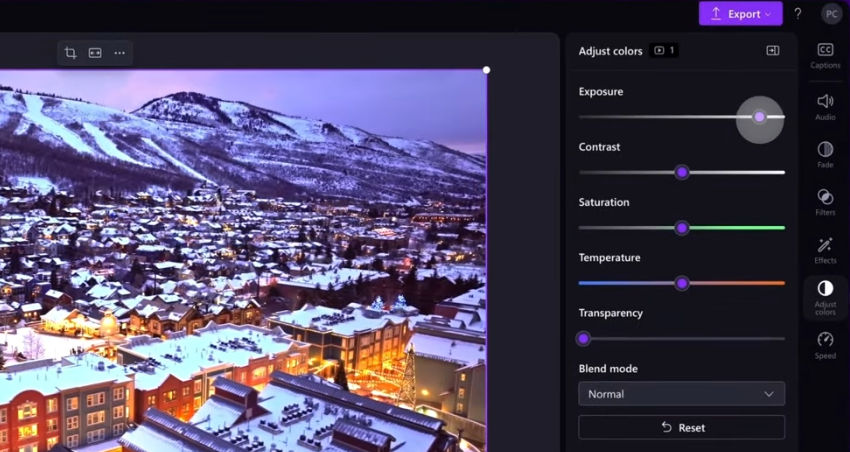
Task: Select the snowy town video preview
Action: click(242, 261)
